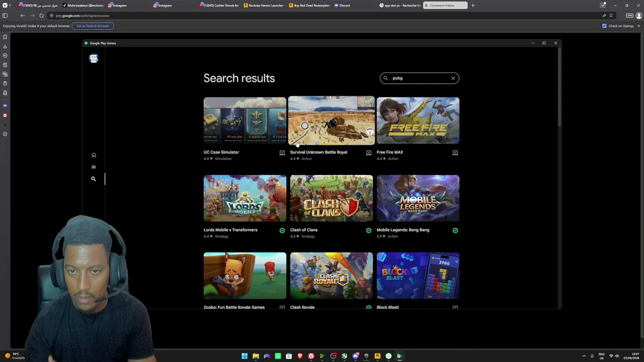Switch to the Rockstar Games Launcher tab
The width and height of the screenshot is (644, 362).
[264, 6]
